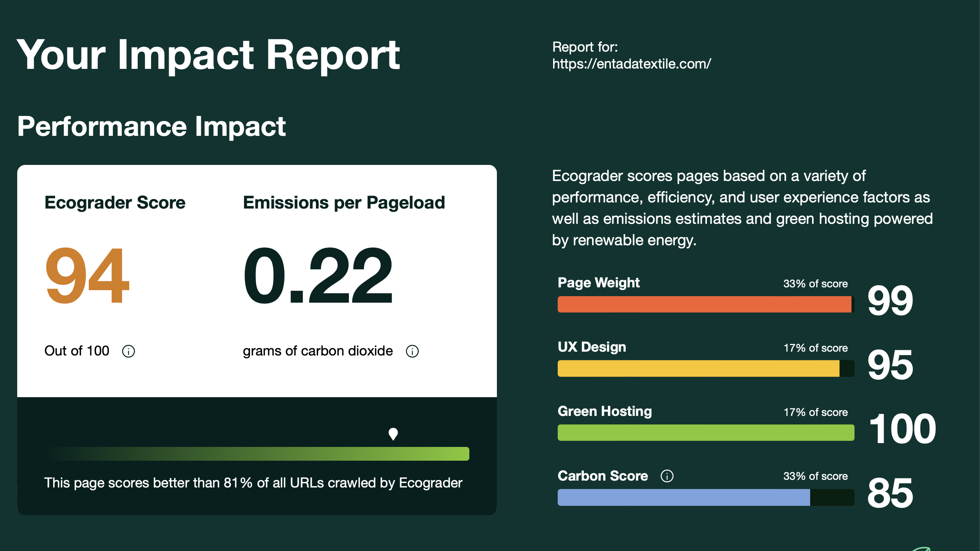Click the Ecograder score value 94

click(x=87, y=275)
